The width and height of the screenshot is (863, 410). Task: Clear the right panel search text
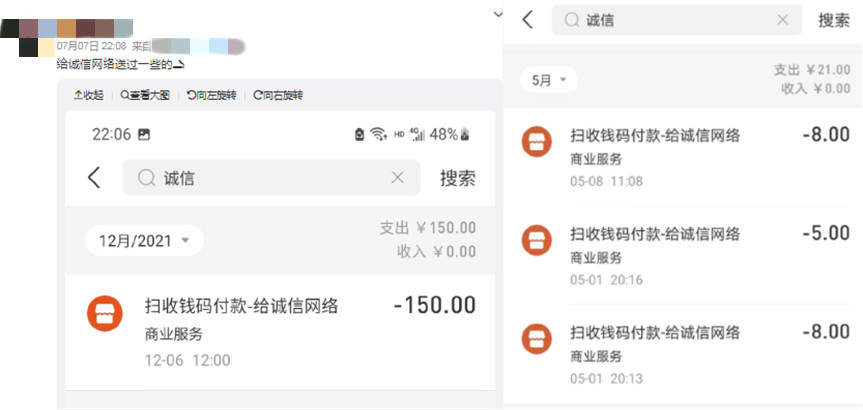[x=783, y=20]
